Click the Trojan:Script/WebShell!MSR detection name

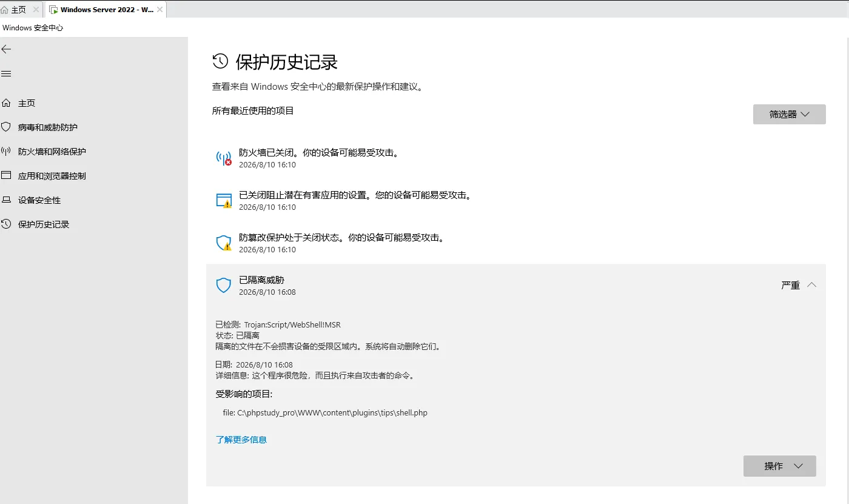(x=292, y=325)
